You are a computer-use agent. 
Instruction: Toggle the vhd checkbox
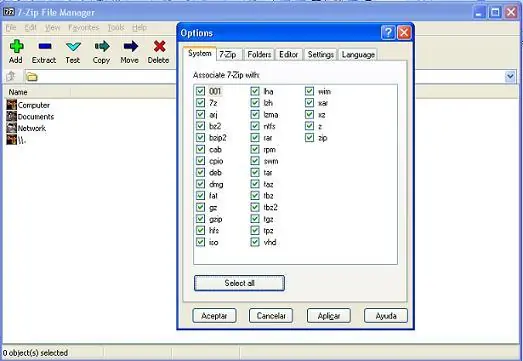point(255,242)
